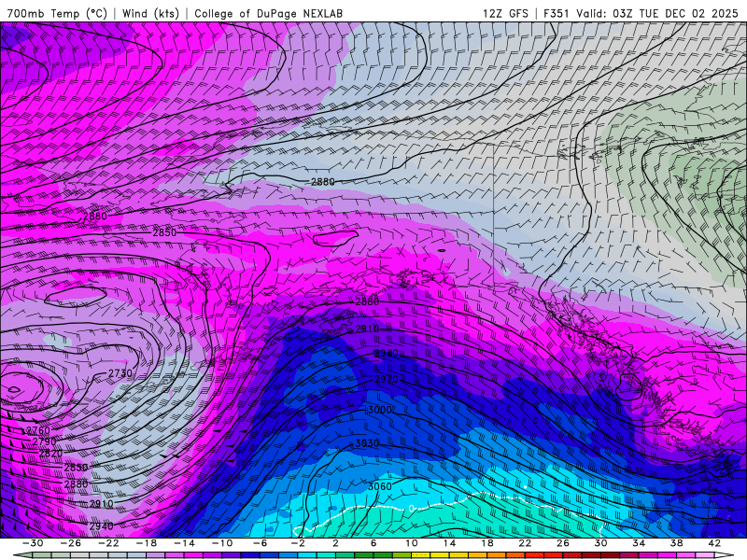The width and height of the screenshot is (747, 560).
Task: Click the 42 value on the color scale
Action: coord(714,543)
